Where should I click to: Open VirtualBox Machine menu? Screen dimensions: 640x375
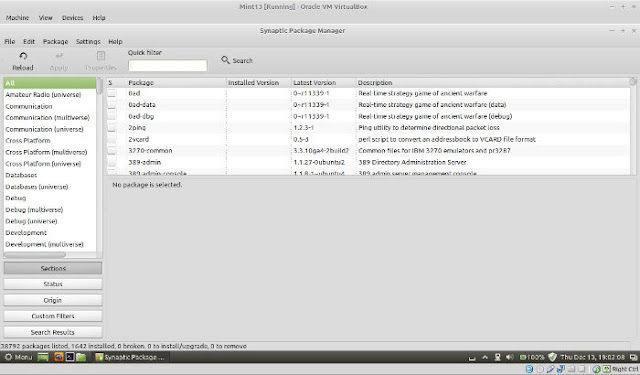17,18
